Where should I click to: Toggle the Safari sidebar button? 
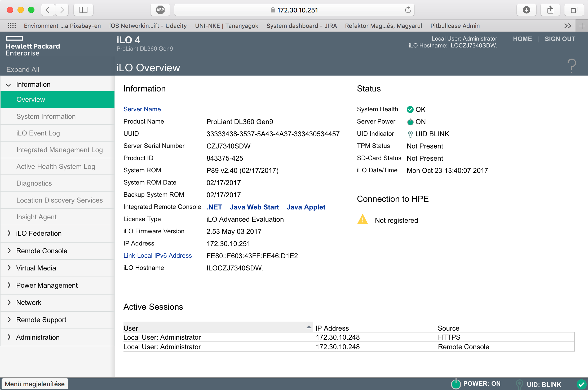pos(83,10)
